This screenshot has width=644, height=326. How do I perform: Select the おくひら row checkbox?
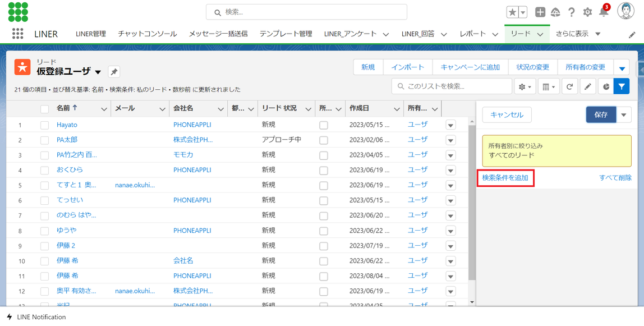pyautogui.click(x=44, y=171)
